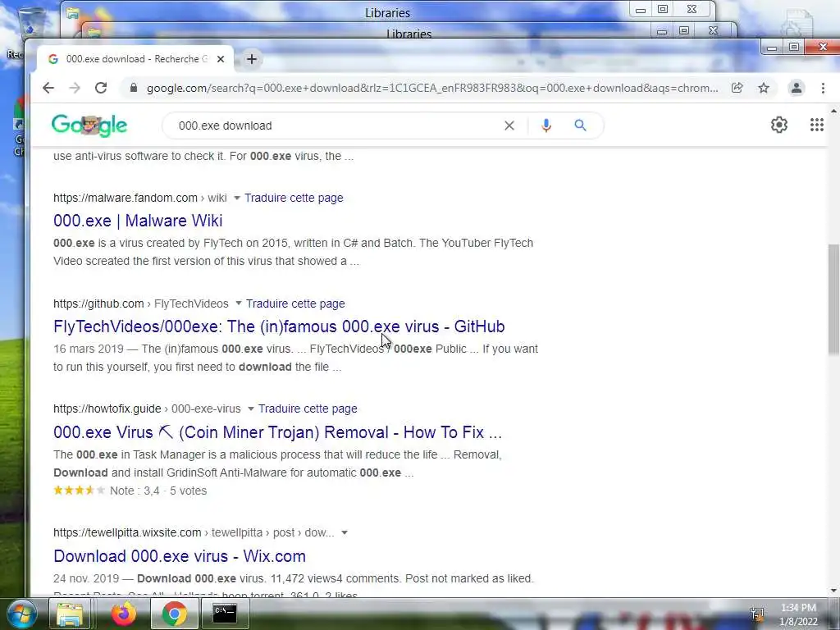Select the 000.exe download tab
This screenshot has width=840, height=630.
click(135, 59)
